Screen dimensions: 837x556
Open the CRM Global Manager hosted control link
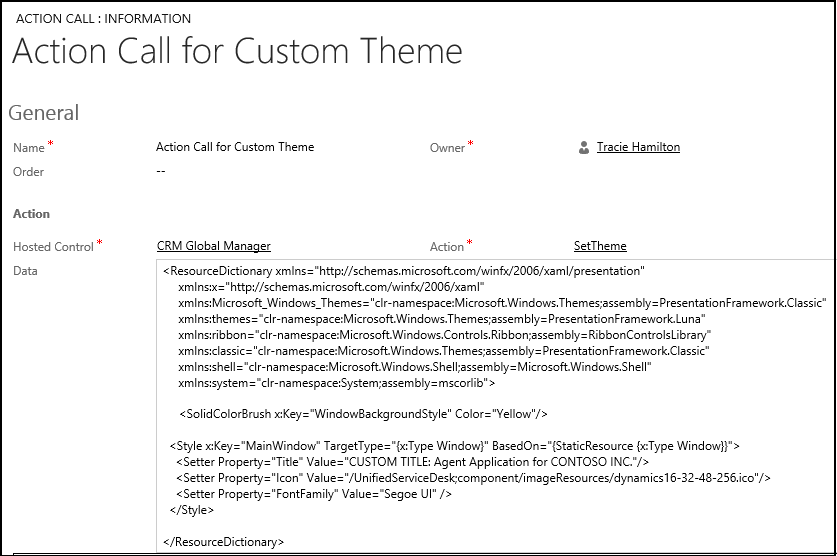214,245
